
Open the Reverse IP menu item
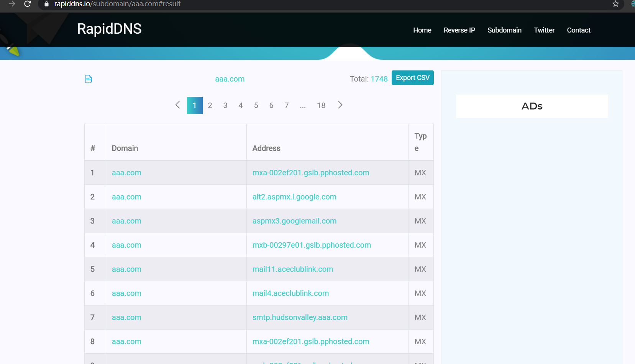pyautogui.click(x=459, y=30)
